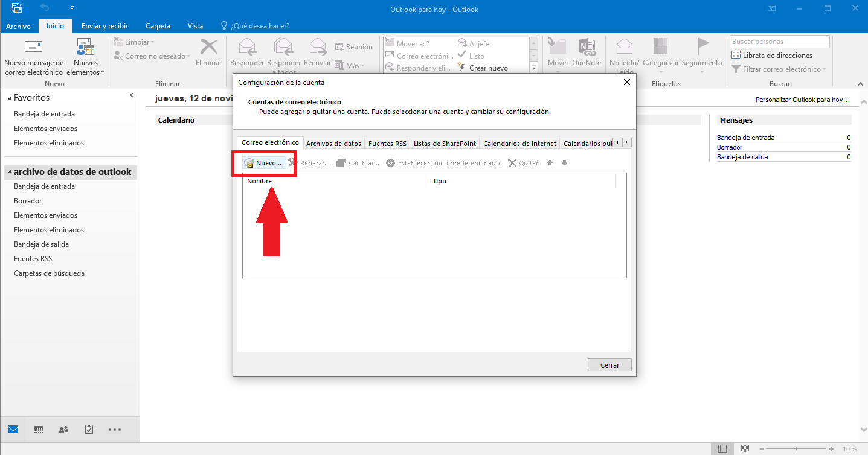Click the No leído/Leído icon
This screenshot has height=455, width=868.
[624, 47]
